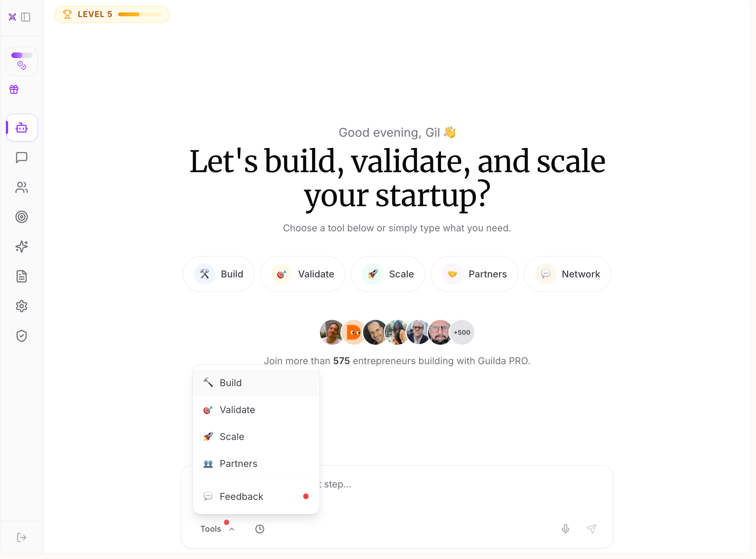Activate the microphone voice input
The width and height of the screenshot is (756, 559).
point(565,529)
